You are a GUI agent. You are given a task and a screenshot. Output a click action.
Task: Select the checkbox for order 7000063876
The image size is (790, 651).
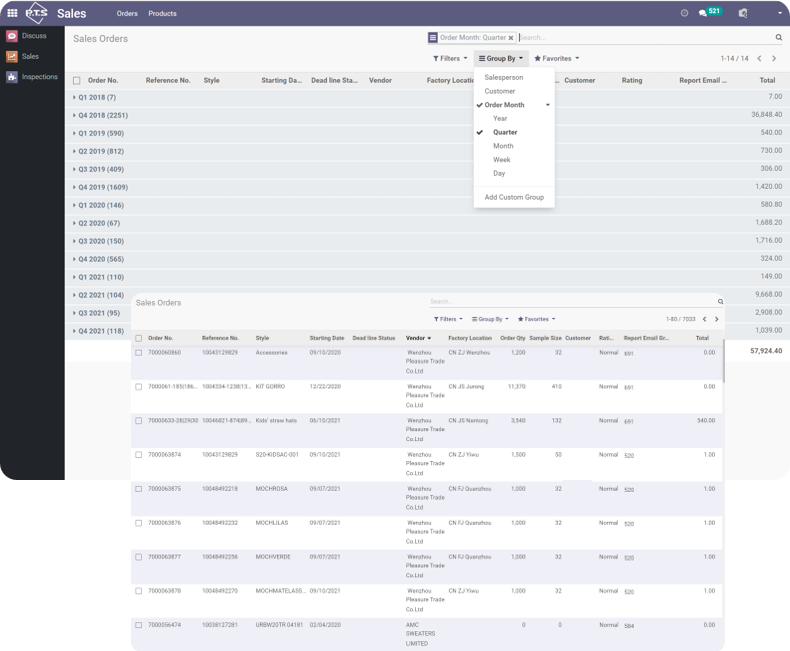tap(139, 523)
